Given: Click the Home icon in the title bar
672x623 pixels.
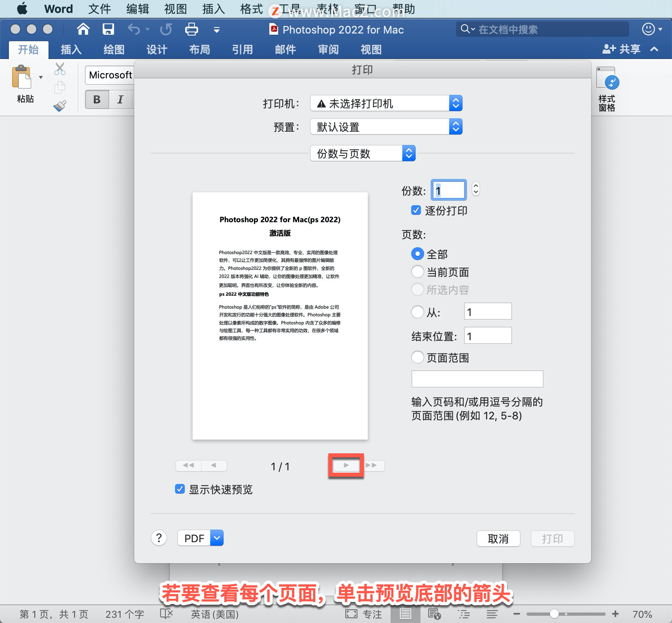Looking at the screenshot, I should (83, 29).
